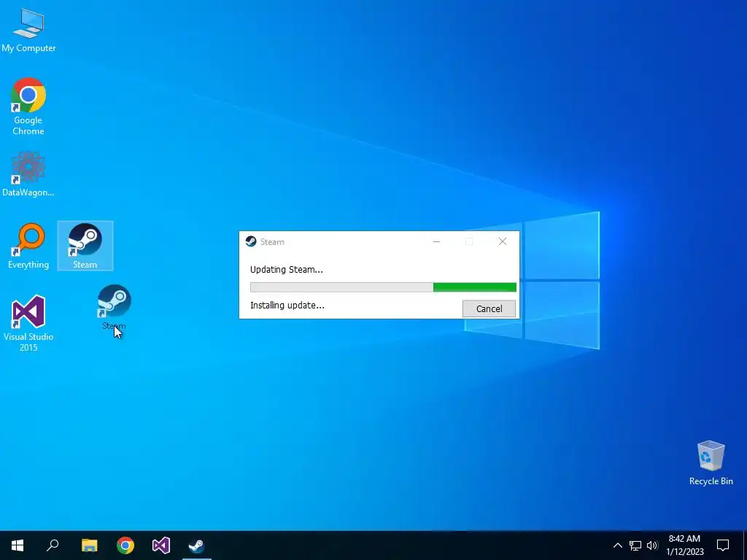The height and width of the screenshot is (560, 747).
Task: Select the Steam shortcut under the cursor
Action: [115, 307]
